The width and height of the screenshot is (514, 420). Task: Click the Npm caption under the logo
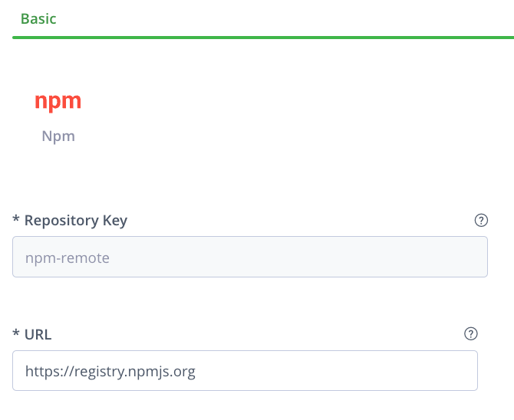pos(58,136)
